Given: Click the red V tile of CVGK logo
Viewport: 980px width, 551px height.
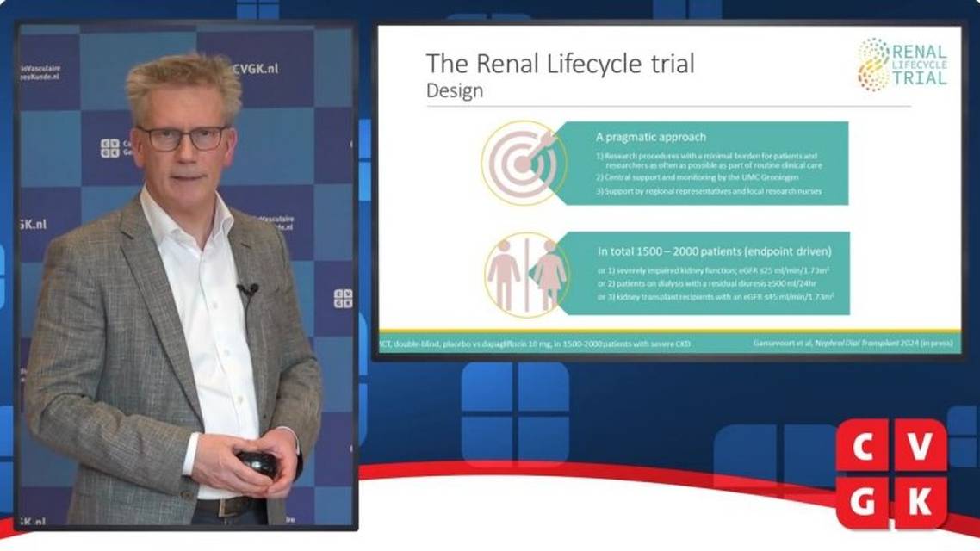Looking at the screenshot, I should (920, 446).
